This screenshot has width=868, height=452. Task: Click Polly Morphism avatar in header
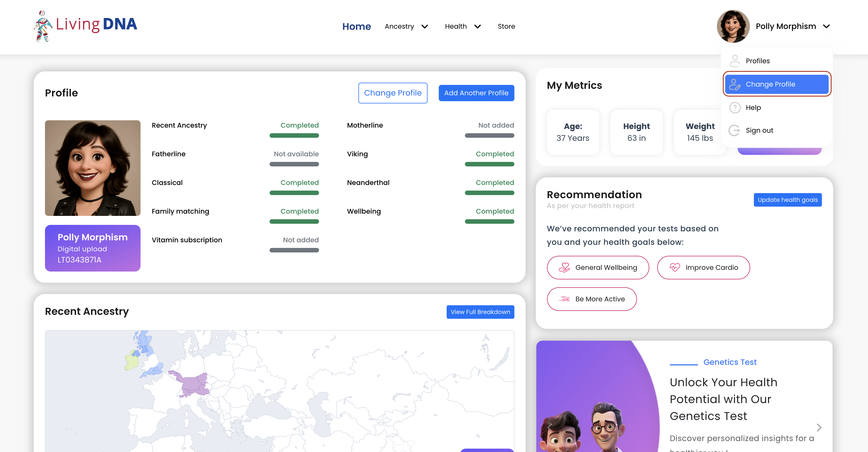coord(733,26)
